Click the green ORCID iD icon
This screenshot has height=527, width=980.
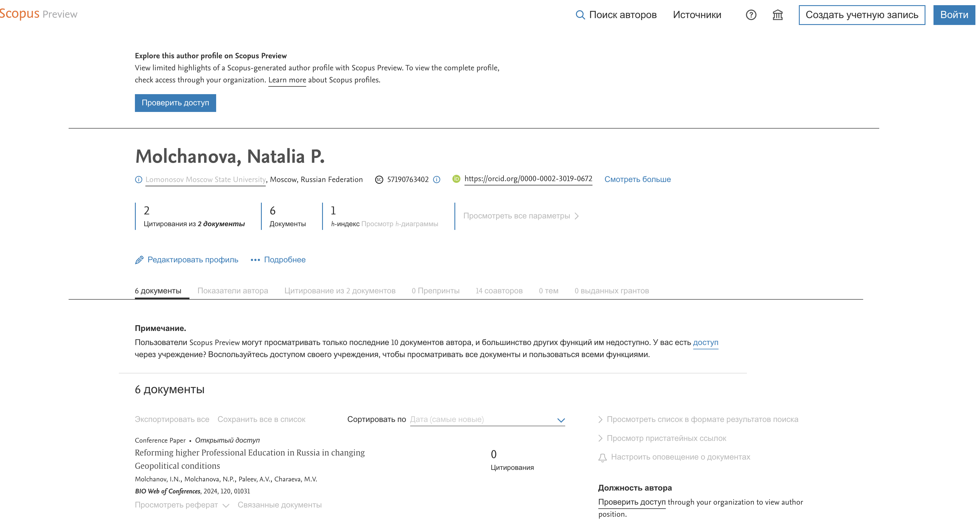coord(456,179)
